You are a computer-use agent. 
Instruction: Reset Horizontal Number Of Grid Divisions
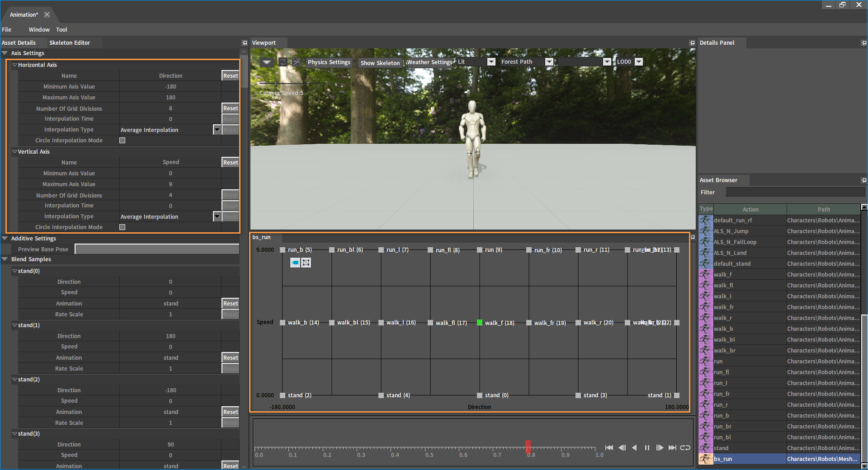pyautogui.click(x=231, y=108)
